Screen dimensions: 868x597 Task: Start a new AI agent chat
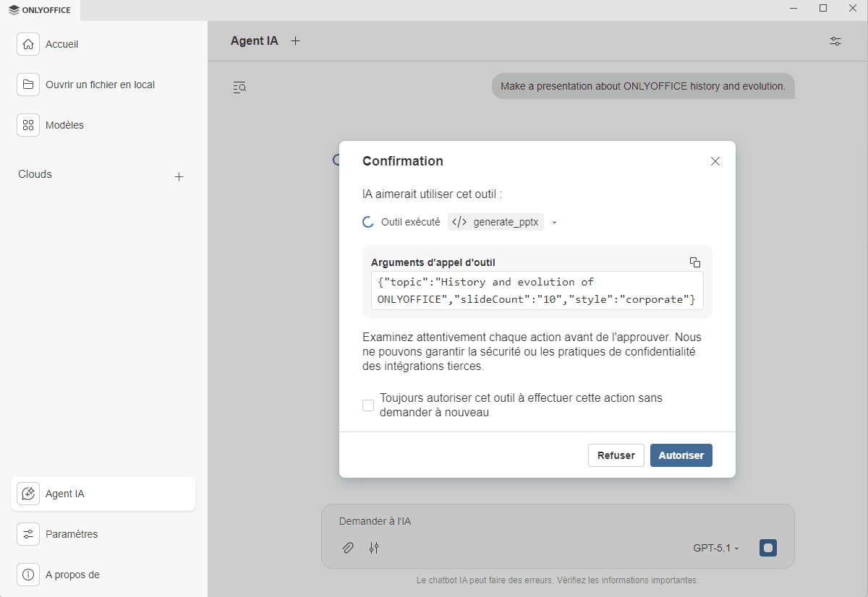[295, 41]
